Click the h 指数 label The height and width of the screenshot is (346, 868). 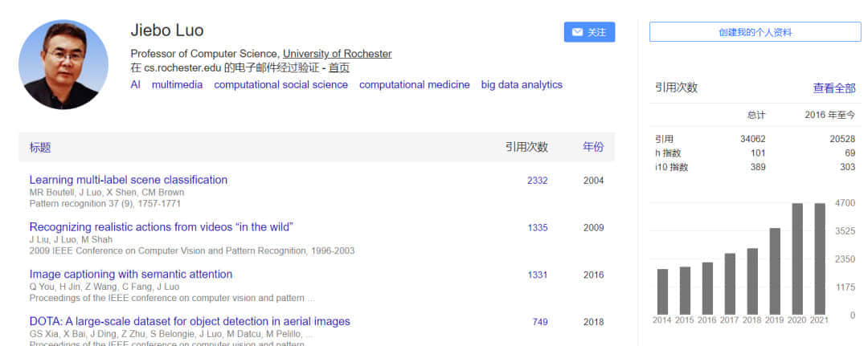(x=668, y=153)
